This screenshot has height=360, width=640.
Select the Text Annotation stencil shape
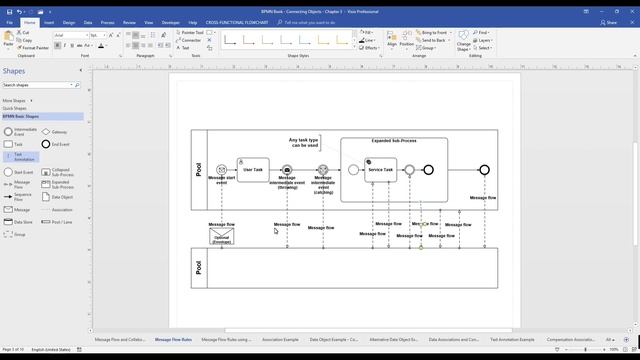click(x=21, y=157)
